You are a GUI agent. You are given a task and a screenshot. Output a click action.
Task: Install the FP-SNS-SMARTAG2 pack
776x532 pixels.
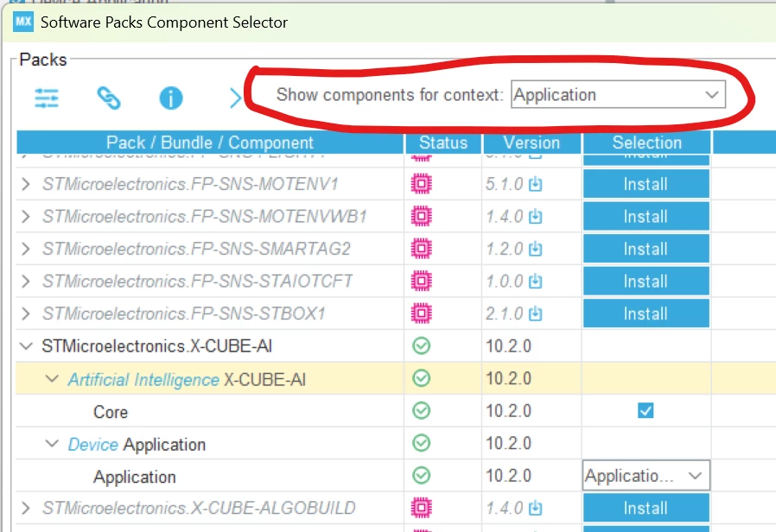[646, 249]
